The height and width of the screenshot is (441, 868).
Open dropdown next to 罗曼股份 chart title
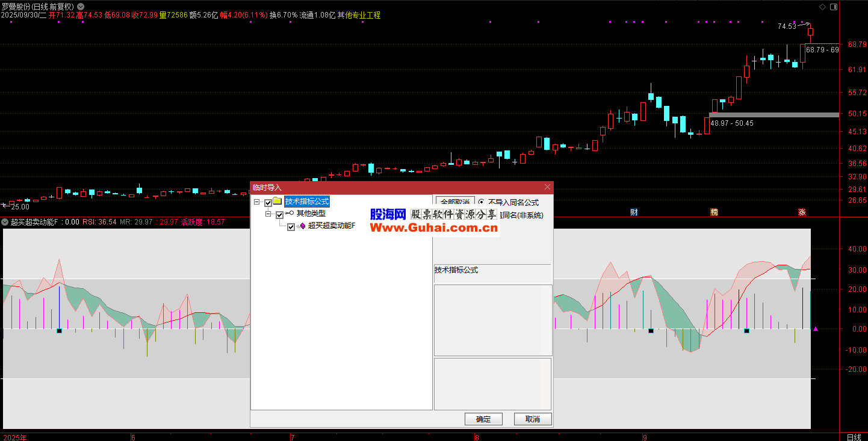tap(81, 6)
